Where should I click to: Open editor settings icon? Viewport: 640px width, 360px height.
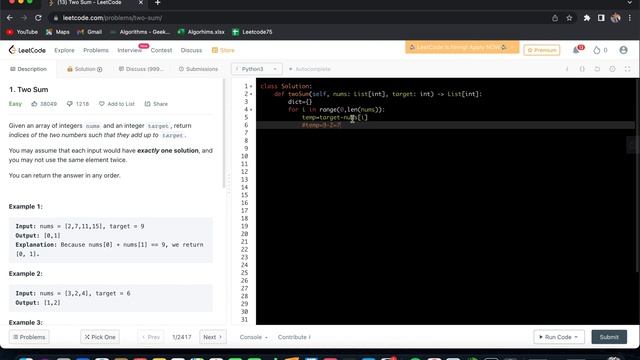[612, 69]
